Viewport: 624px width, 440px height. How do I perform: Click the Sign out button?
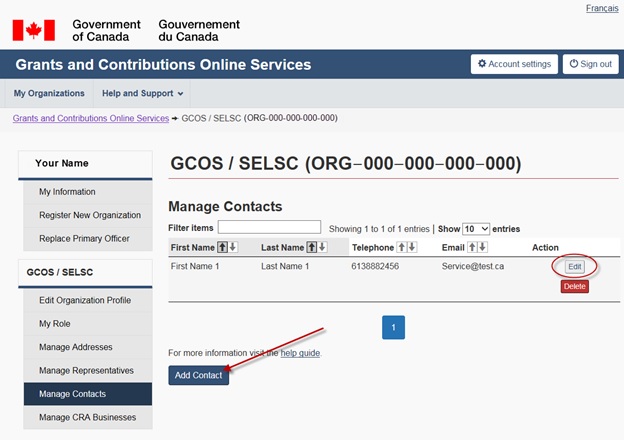click(x=590, y=64)
